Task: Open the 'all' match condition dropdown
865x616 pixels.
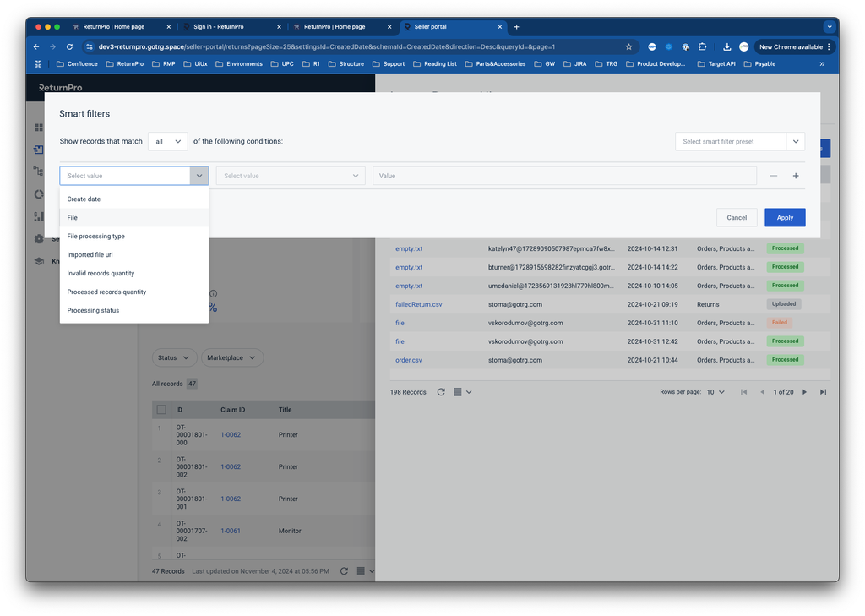Action: [167, 142]
